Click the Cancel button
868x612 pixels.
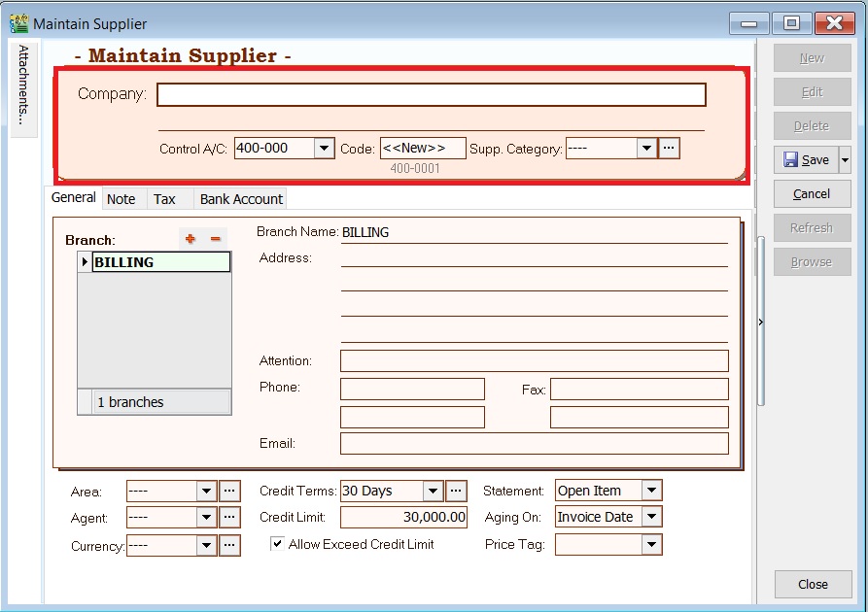(812, 193)
